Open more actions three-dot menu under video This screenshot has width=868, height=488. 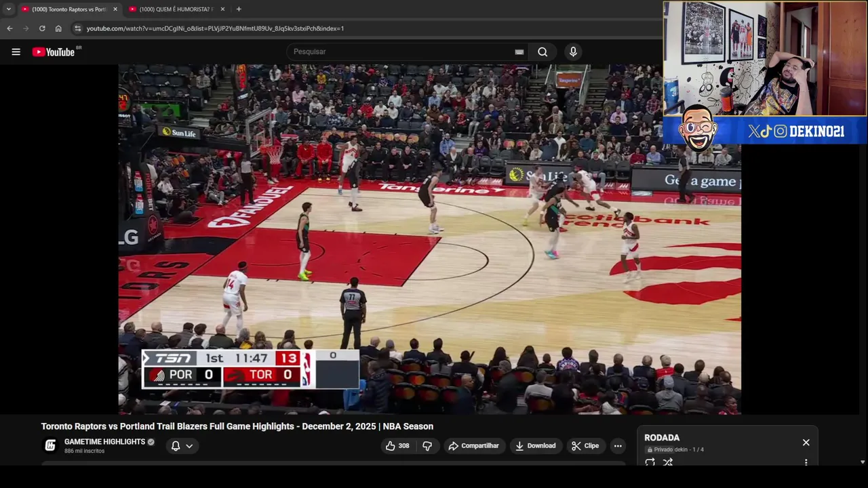coord(618,445)
